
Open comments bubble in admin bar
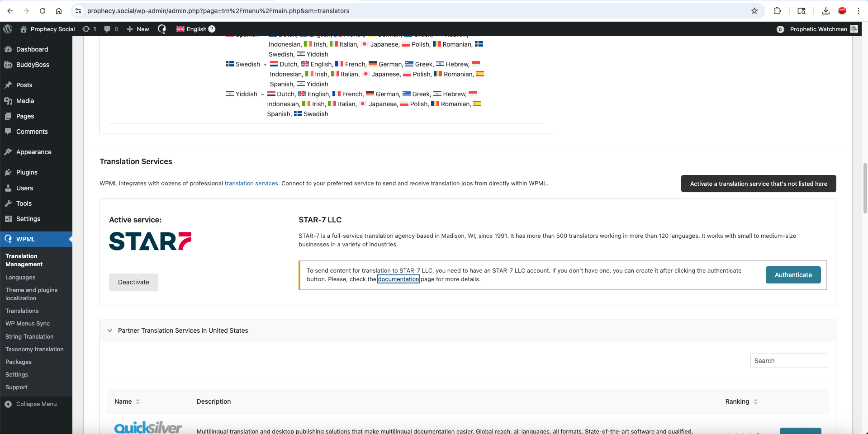point(111,29)
